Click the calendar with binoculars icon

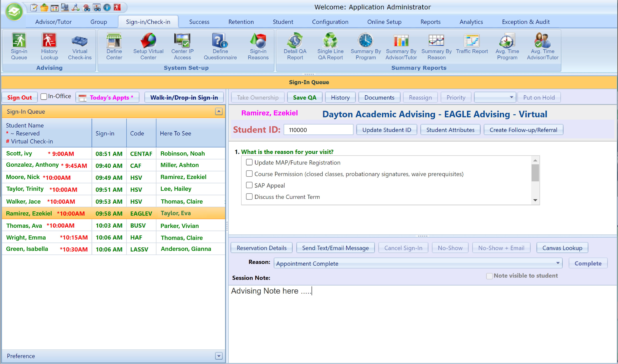97,8
